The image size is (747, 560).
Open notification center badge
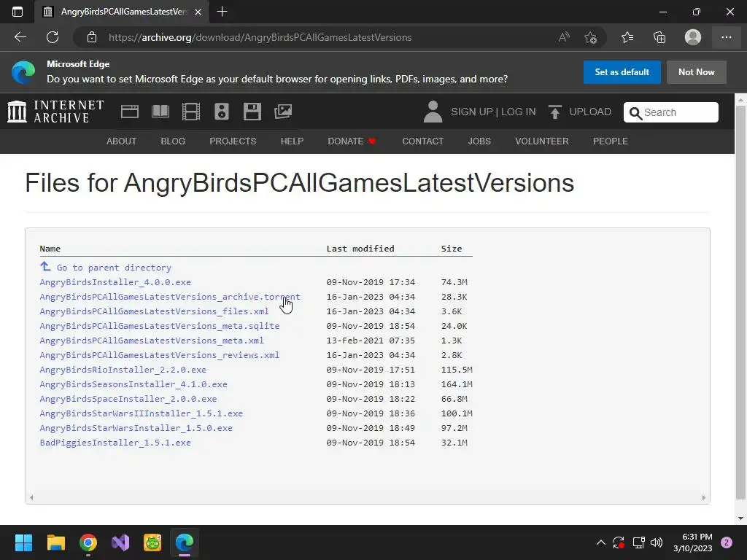point(727,542)
